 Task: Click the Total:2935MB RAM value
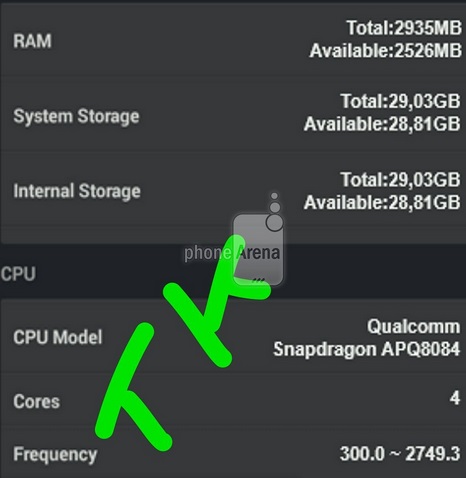[x=404, y=28]
